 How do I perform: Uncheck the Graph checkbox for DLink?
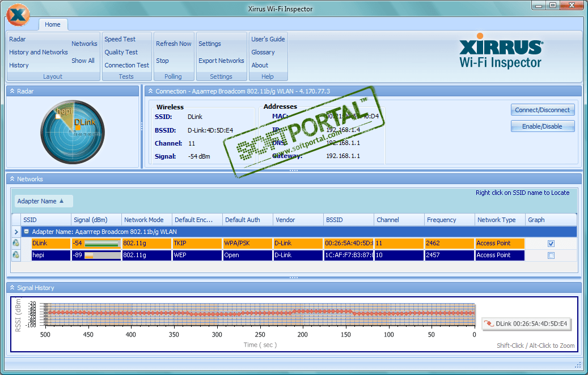click(x=551, y=244)
